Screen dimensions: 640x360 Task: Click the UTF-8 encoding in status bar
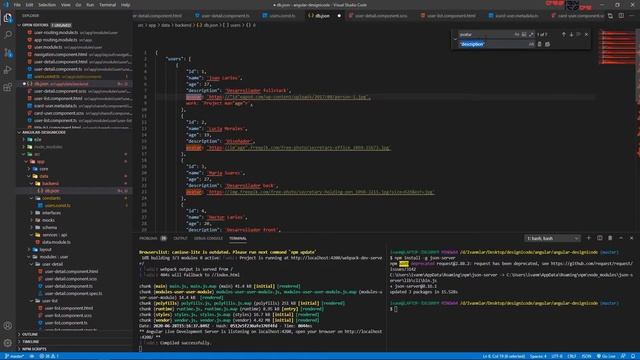point(557,356)
